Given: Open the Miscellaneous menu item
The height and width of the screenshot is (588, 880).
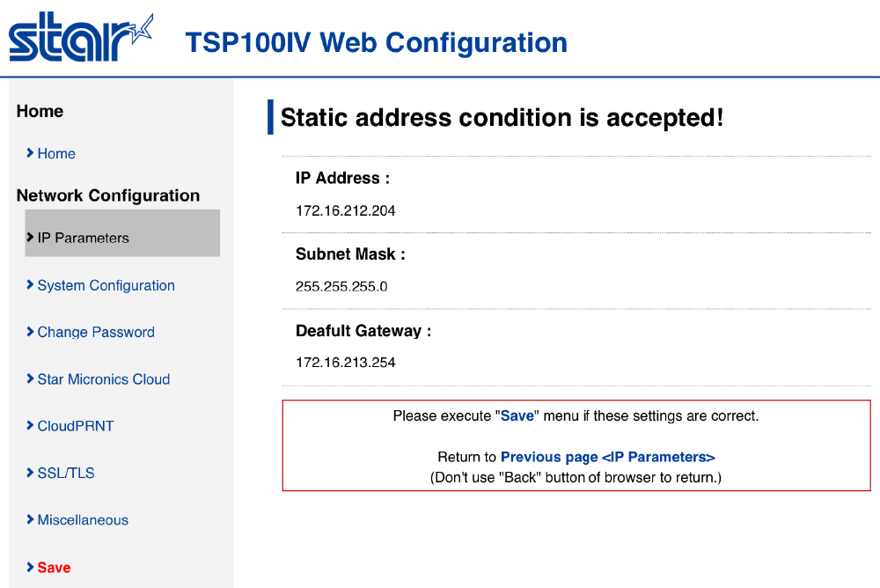Looking at the screenshot, I should tap(83, 520).
